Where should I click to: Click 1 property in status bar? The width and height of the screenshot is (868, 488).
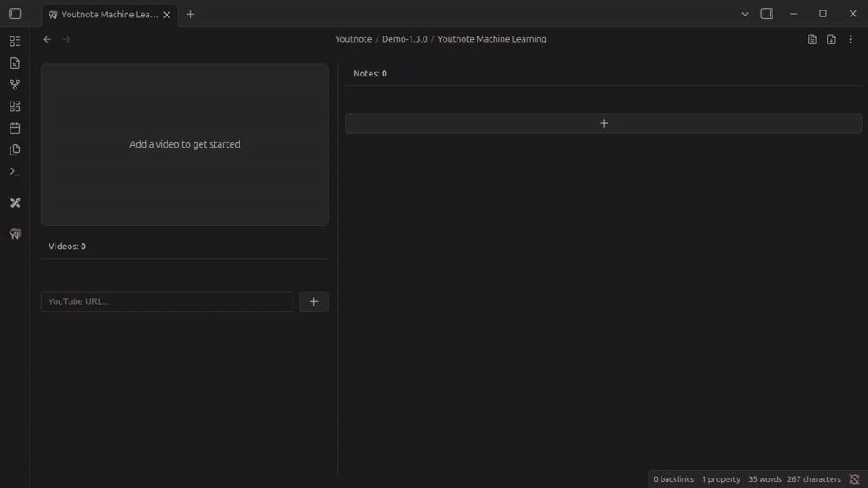click(x=720, y=479)
